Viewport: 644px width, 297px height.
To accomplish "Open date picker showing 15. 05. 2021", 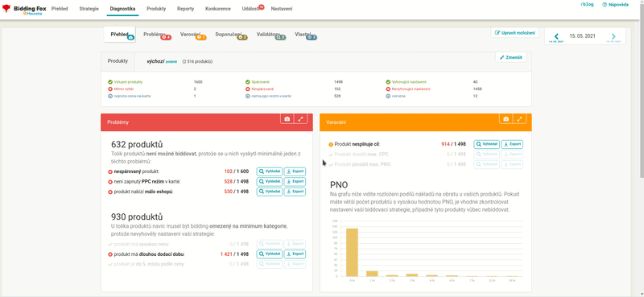I will point(582,36).
